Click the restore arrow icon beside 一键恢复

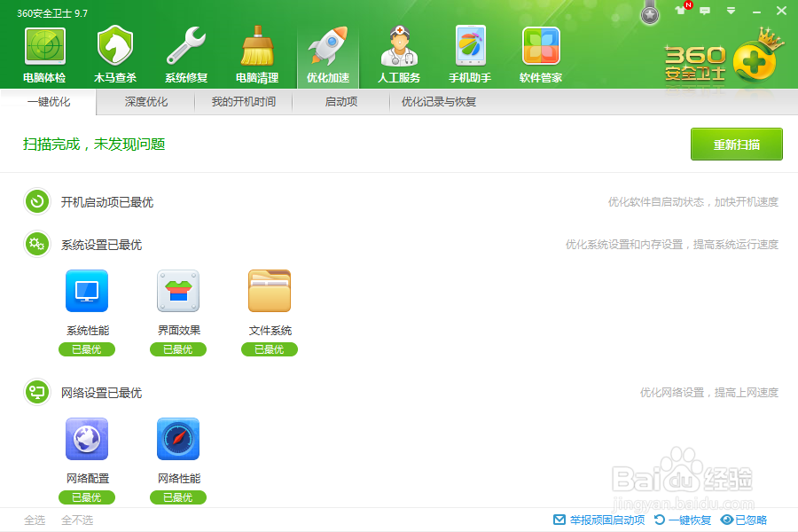click(660, 520)
